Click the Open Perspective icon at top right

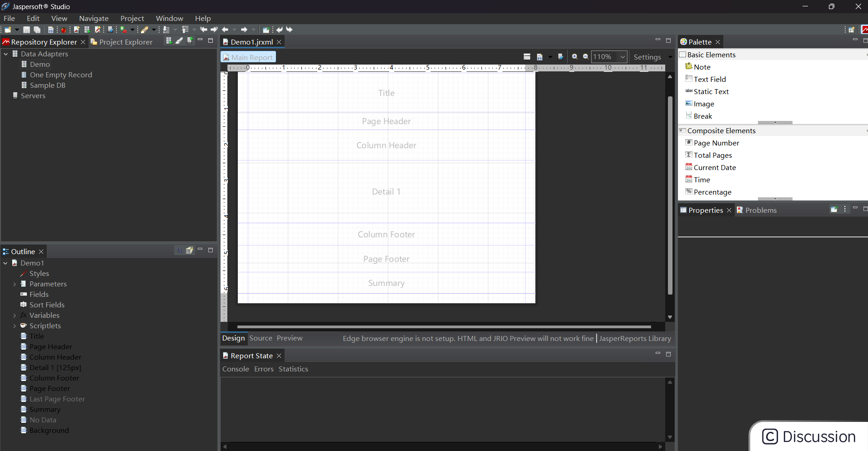click(851, 30)
